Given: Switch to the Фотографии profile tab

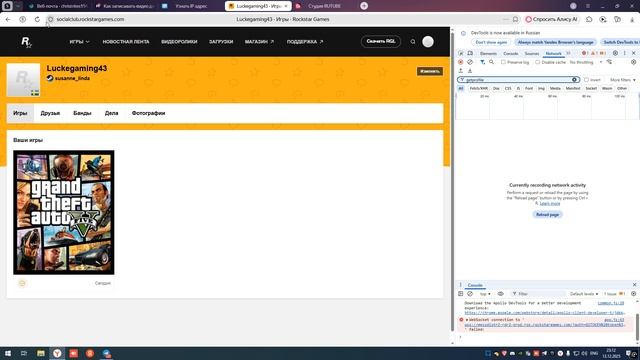Looking at the screenshot, I should pos(148,113).
